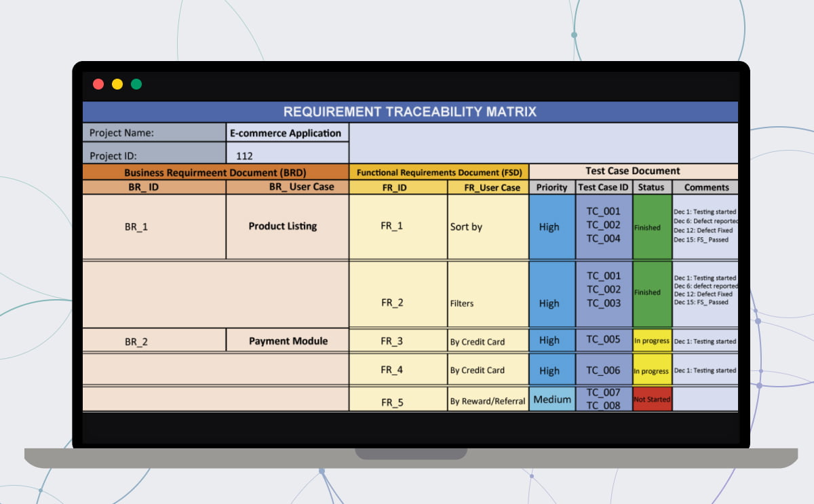The width and height of the screenshot is (814, 504).
Task: Click the Product Listing user case cell
Action: point(286,226)
